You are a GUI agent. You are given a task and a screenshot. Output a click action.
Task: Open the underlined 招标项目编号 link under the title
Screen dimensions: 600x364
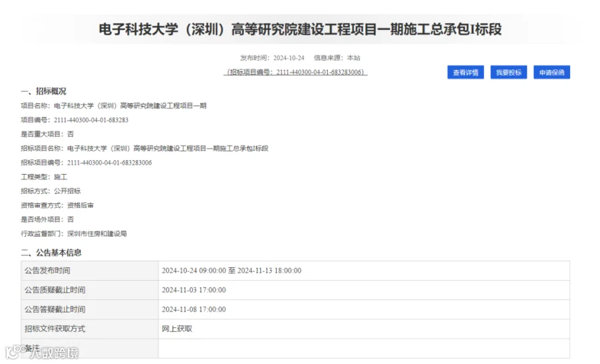295,72
